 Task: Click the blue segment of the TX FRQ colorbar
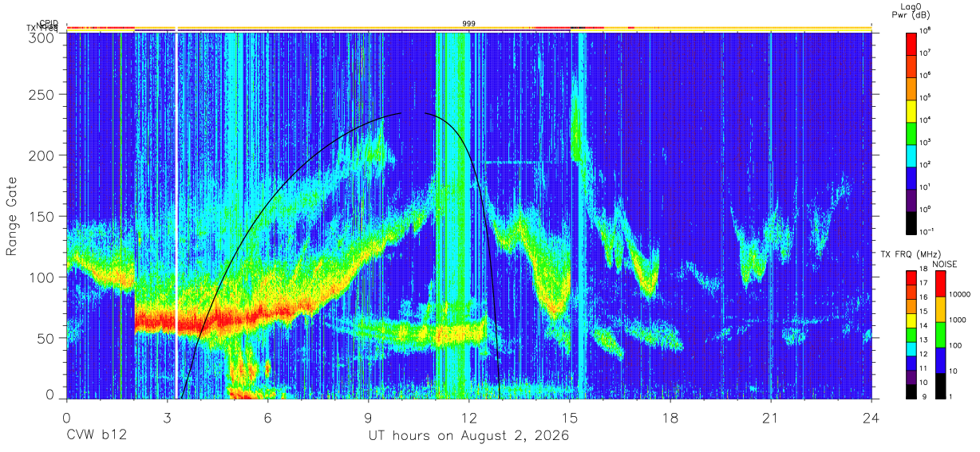pos(912,364)
